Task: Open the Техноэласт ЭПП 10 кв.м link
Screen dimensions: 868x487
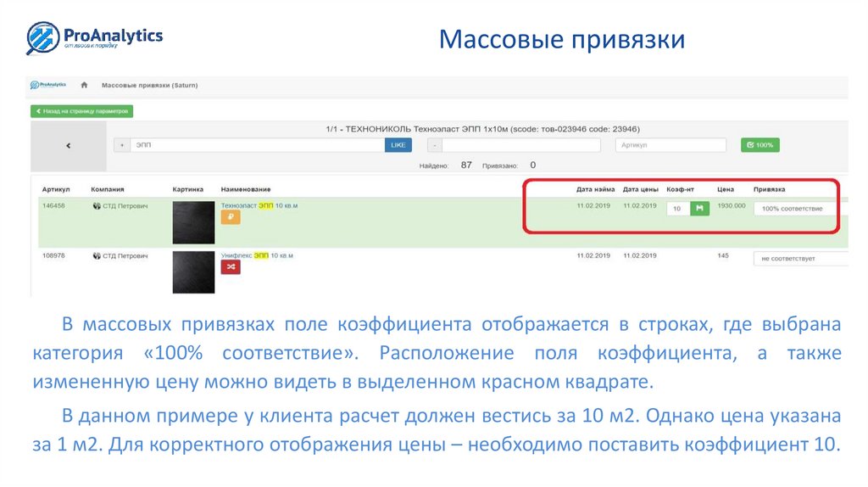Action: point(259,205)
